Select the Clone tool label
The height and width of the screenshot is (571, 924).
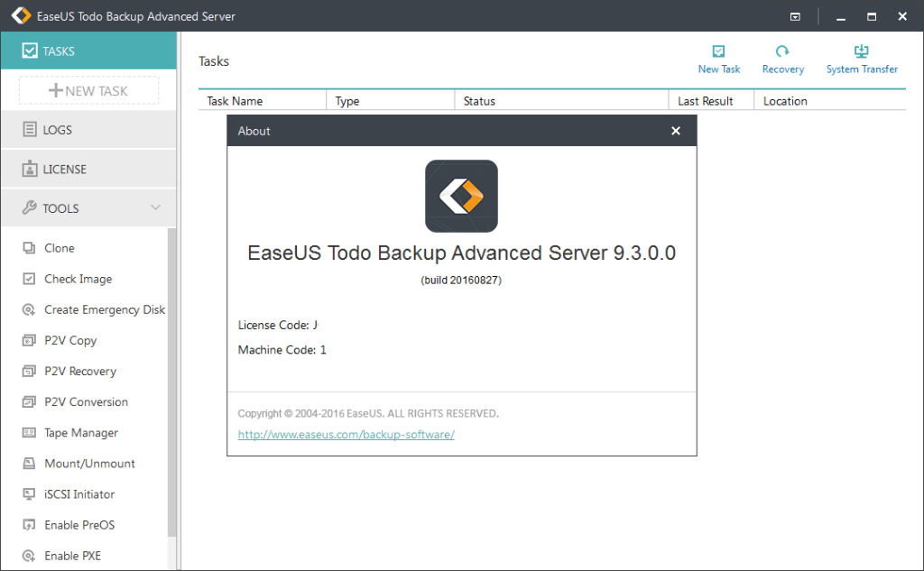[60, 248]
